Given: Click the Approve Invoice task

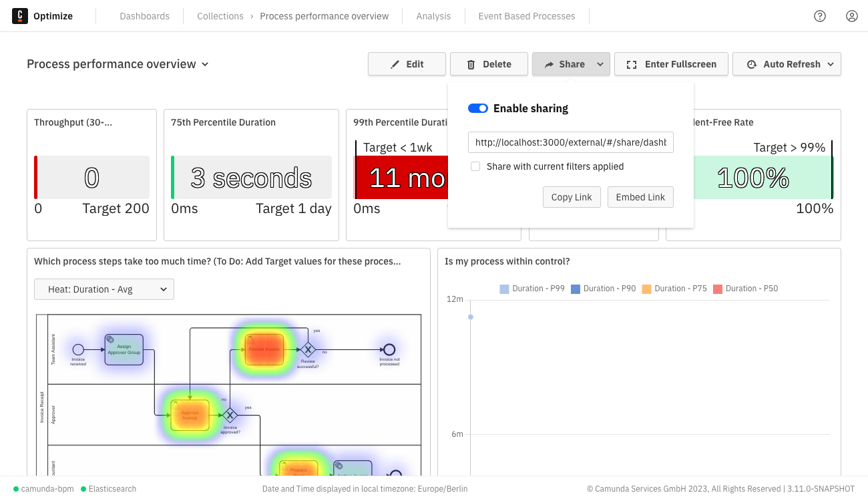Looking at the screenshot, I should coord(190,415).
